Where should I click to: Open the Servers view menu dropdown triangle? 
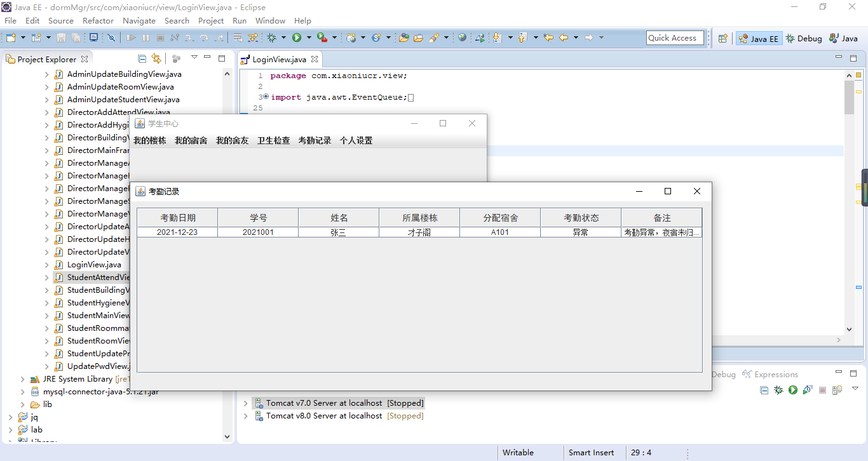[855, 388]
